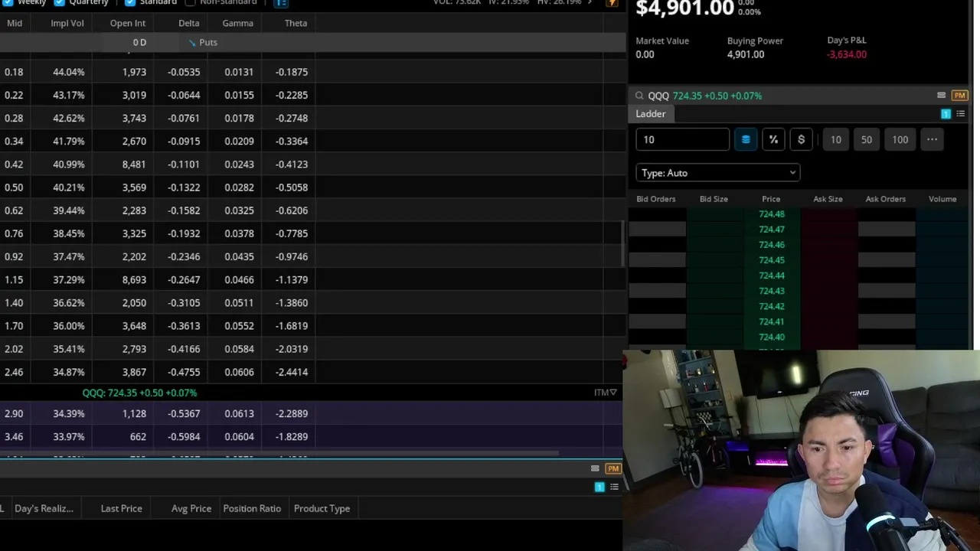980x551 pixels.
Task: Click open interest value 8,693
Action: [134, 279]
